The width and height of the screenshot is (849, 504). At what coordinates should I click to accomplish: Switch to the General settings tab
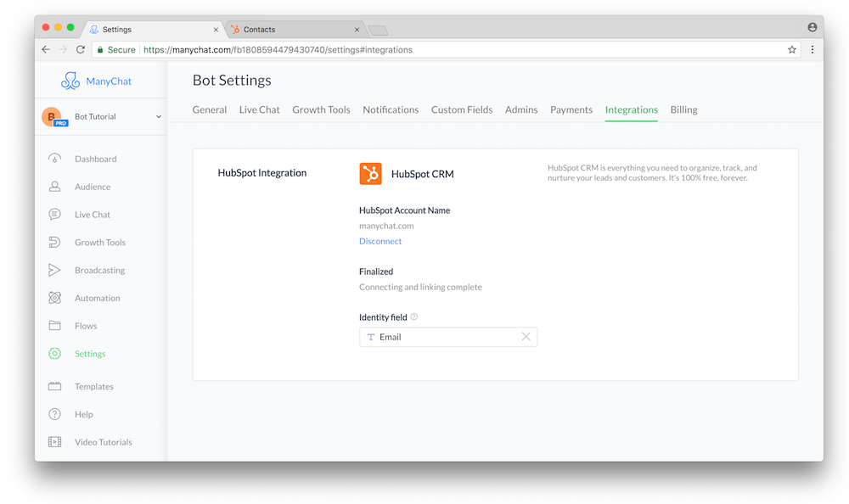[210, 109]
